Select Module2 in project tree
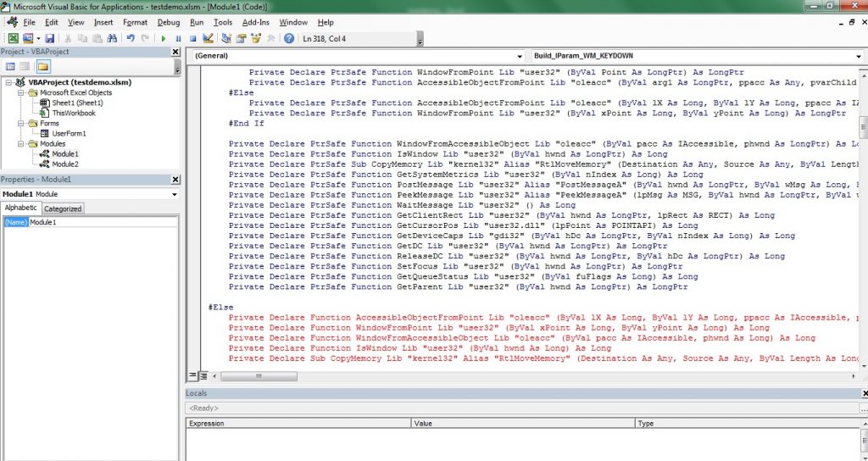 [65, 164]
